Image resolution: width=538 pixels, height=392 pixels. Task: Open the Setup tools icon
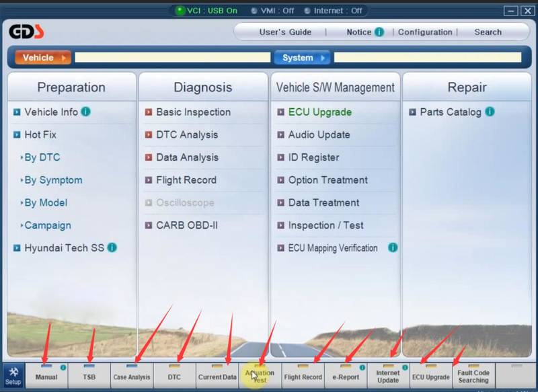(13, 376)
